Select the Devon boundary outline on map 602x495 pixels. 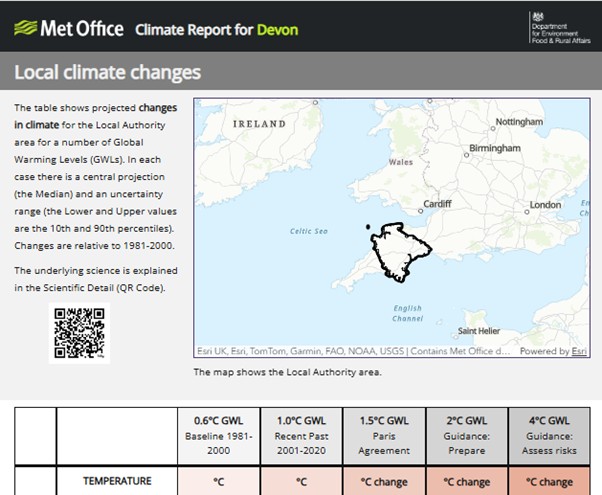[395, 251]
